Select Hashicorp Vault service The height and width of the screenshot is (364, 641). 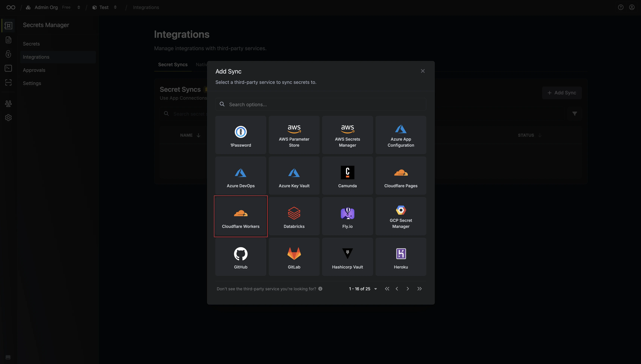(x=347, y=257)
